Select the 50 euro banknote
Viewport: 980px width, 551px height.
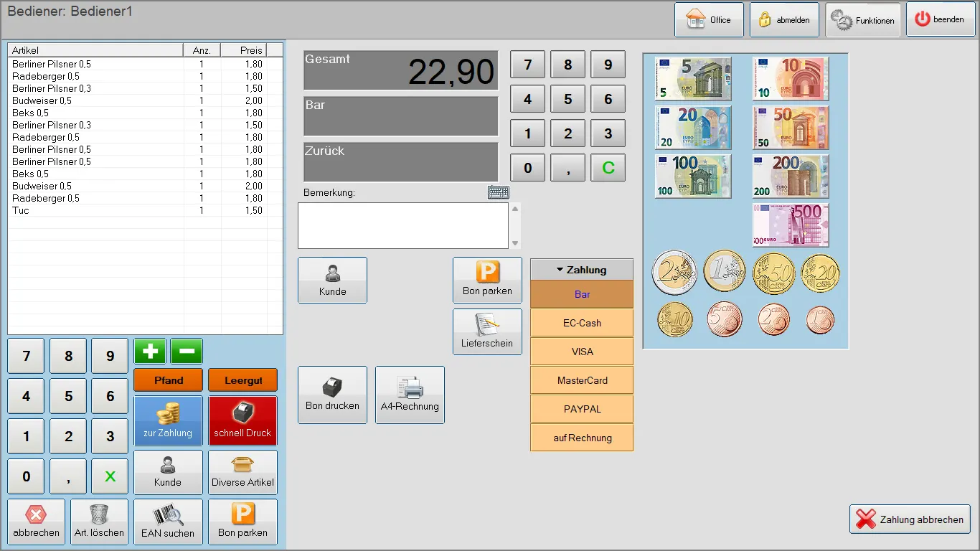pyautogui.click(x=791, y=127)
